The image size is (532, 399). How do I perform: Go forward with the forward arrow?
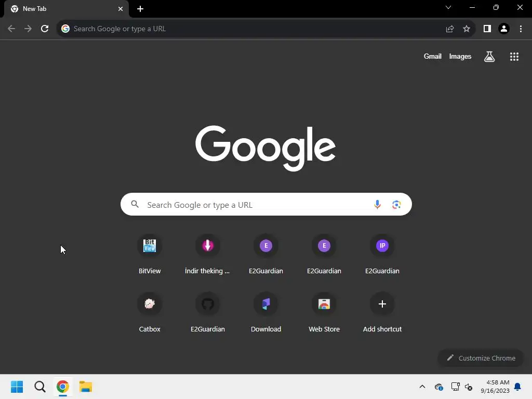coord(28,29)
